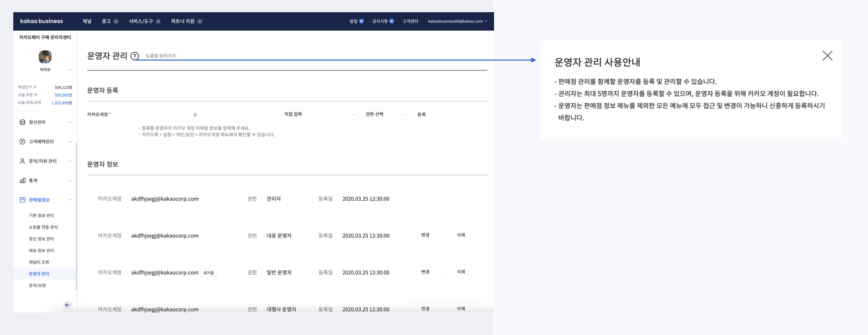Image resolution: width=868 pixels, height=335 pixels.
Task: Open the 파트너 지원 top menu dropdown
Action: click(x=186, y=21)
